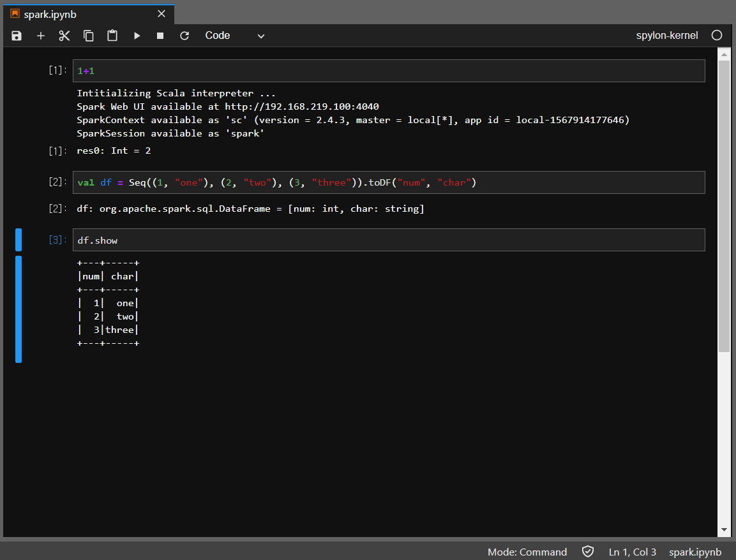The image size is (736, 560).
Task: Cut the selected cell with scissors icon
Action: pyautogui.click(x=64, y=36)
